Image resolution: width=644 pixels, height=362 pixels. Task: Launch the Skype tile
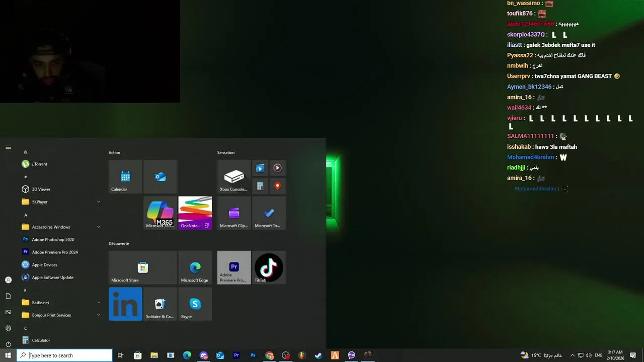click(195, 304)
